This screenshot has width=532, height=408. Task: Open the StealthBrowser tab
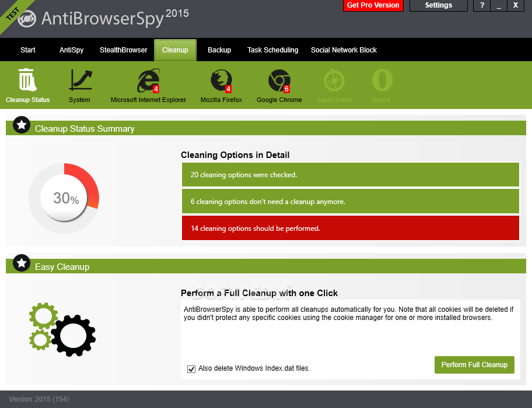coord(124,50)
